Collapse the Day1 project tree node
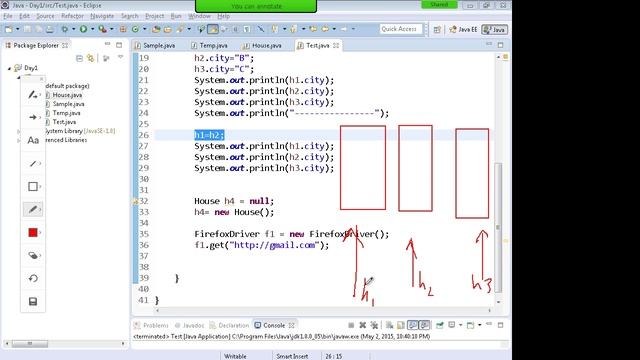Viewport: 640px width, 360px height. pyautogui.click(x=9, y=68)
